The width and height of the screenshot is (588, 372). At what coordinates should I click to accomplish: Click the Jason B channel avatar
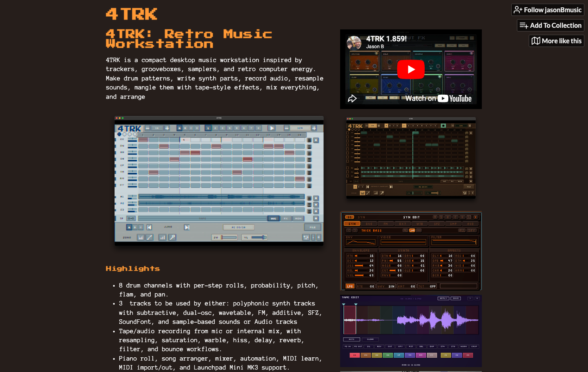click(354, 42)
